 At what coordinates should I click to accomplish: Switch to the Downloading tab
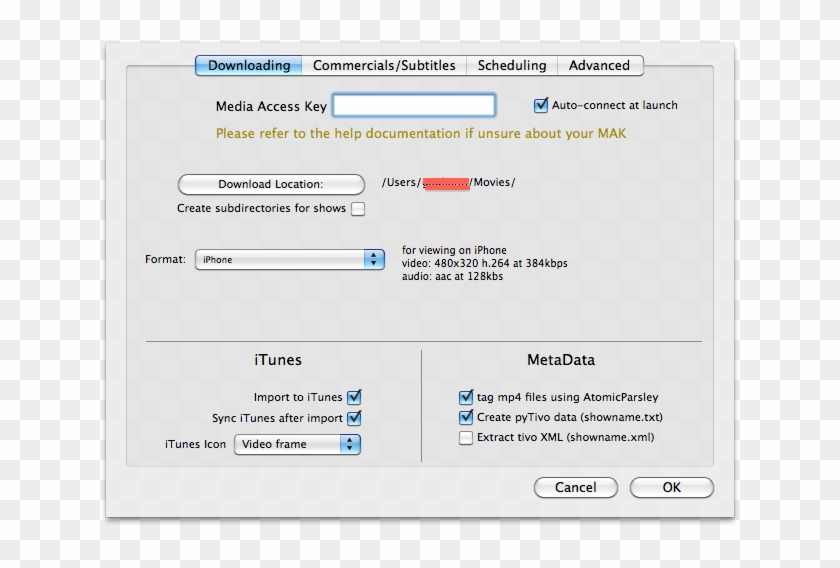click(x=248, y=66)
